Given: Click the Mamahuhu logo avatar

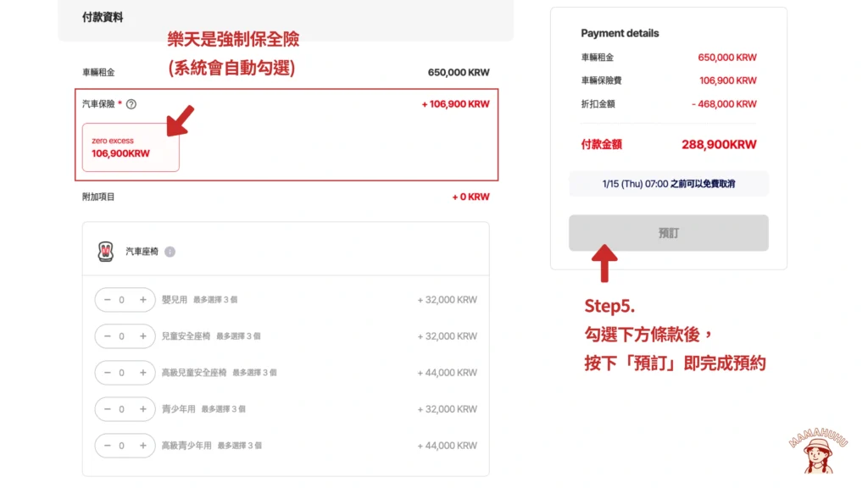Looking at the screenshot, I should click(x=819, y=451).
